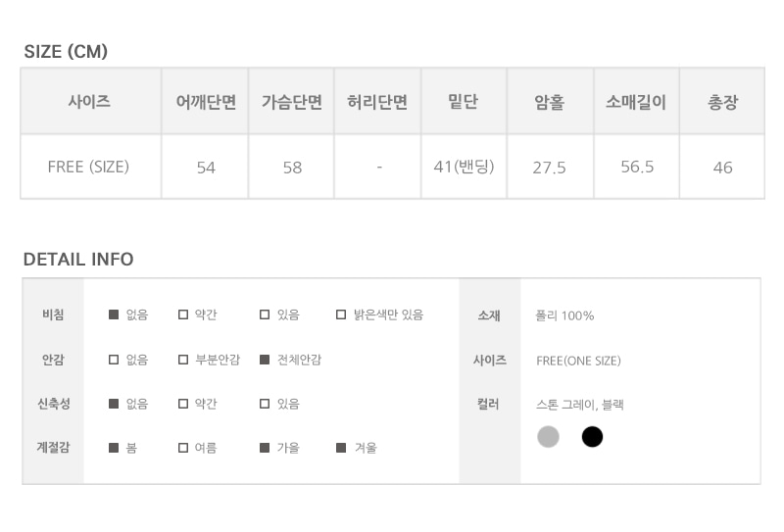Select the 여름 season checkbox
Image resolution: width=784 pixels, height=532 pixels.
183,448
